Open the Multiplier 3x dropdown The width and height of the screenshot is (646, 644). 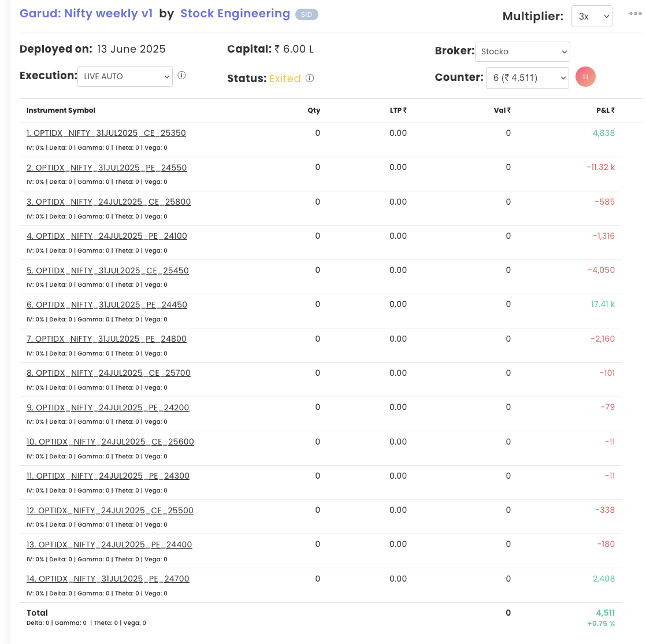tap(591, 17)
